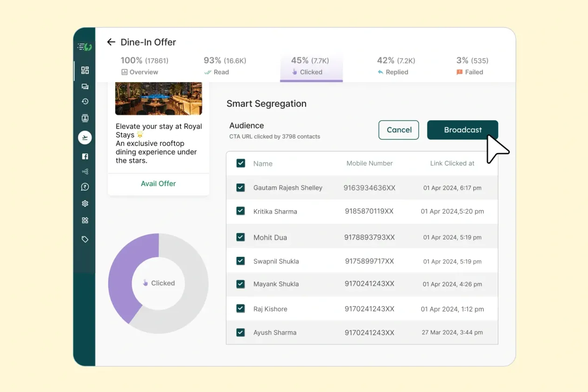Click the tag label icon in sidebar

tap(85, 239)
